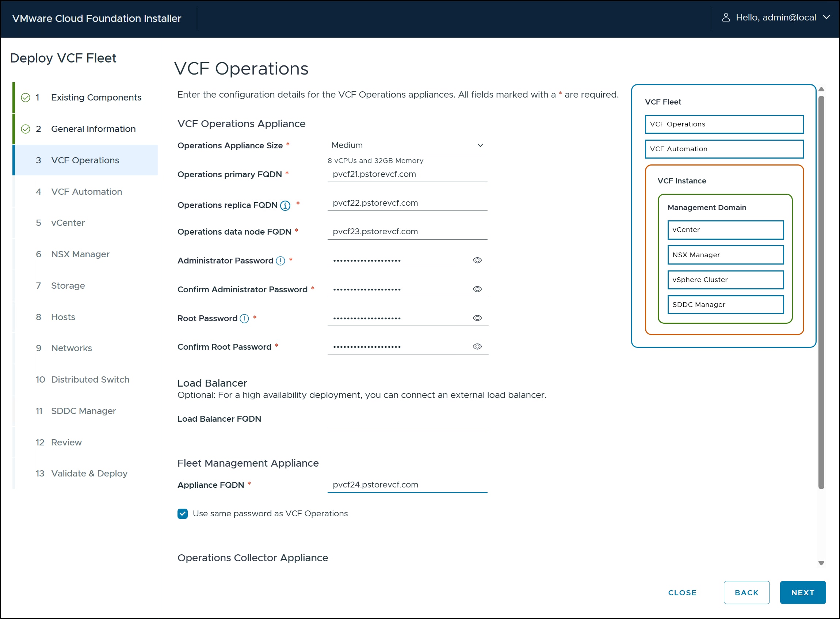Click the Appliance FQDN input field
Viewport: 840px width, 619px height.
(407, 485)
